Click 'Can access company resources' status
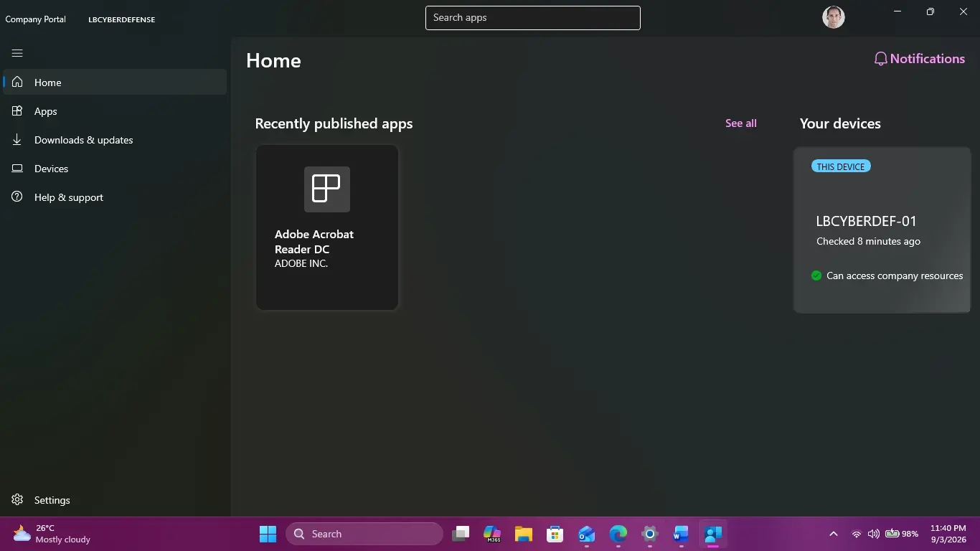980x551 pixels. 895,275
